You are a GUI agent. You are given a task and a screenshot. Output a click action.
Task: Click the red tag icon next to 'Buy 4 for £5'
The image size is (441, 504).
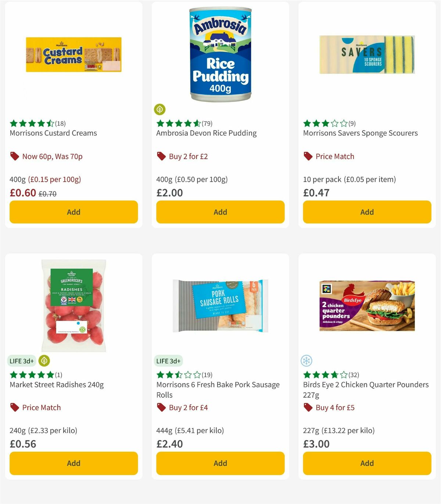pyautogui.click(x=307, y=407)
